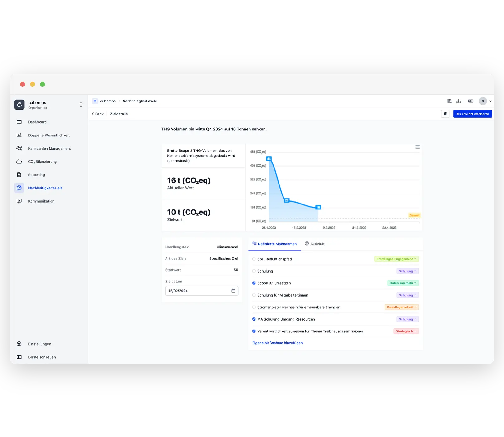Screen dimensions: 504x437
Task: Uncheck Verantwortlichkeit zuweisen checkbox
Action: tap(254, 331)
